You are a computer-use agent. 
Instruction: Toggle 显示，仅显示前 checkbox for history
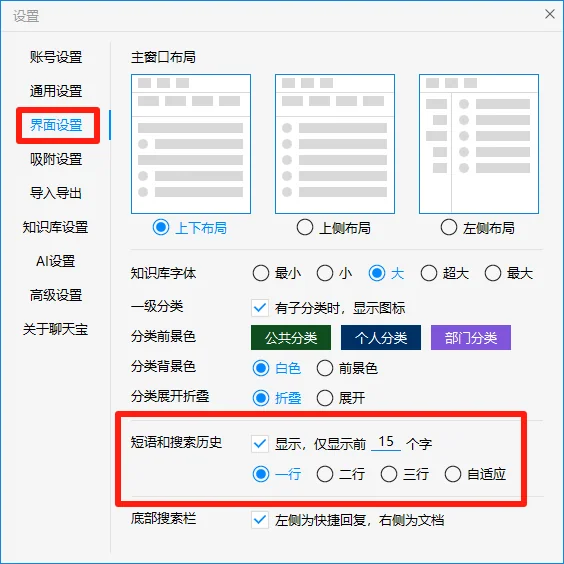coord(260,444)
